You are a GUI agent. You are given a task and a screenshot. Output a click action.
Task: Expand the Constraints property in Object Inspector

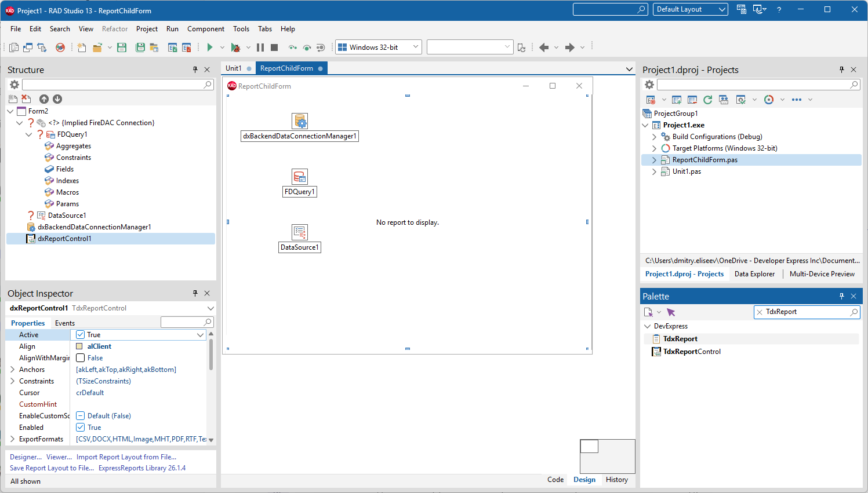[x=13, y=381]
